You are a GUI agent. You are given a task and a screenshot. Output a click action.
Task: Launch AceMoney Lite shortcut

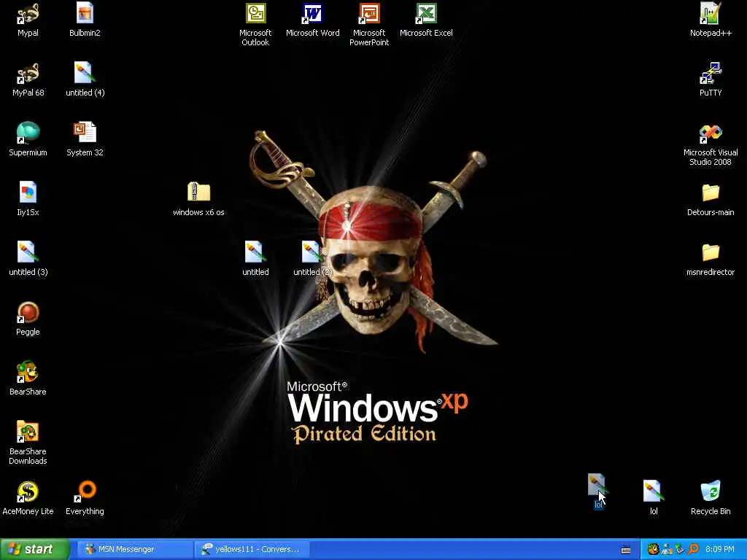coord(28,498)
